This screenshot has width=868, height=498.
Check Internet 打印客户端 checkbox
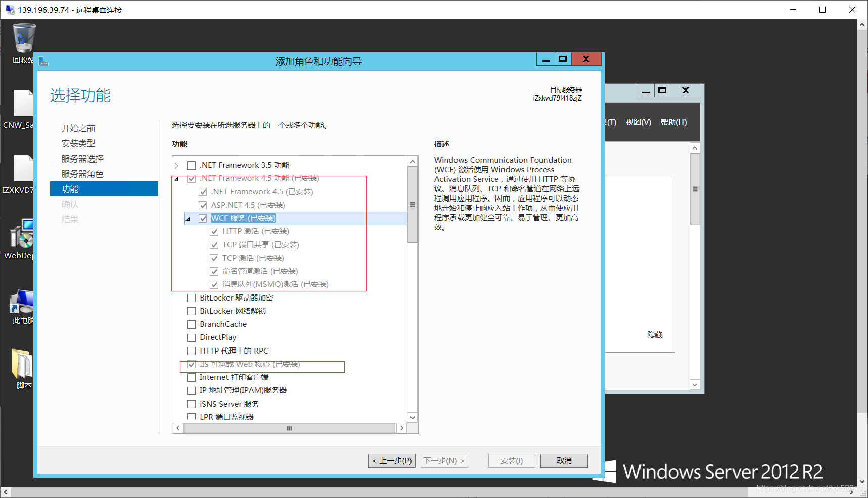tap(191, 377)
